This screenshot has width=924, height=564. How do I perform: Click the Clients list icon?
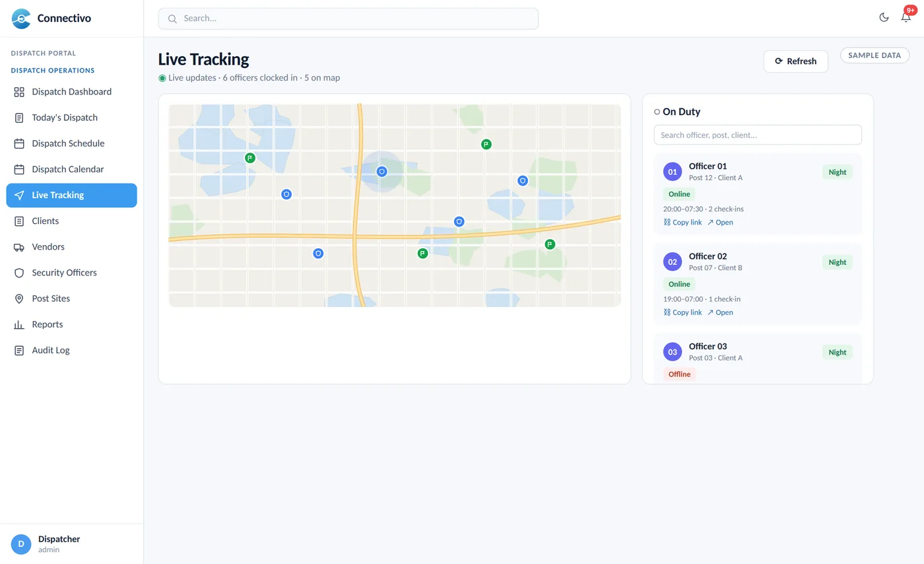click(x=19, y=221)
